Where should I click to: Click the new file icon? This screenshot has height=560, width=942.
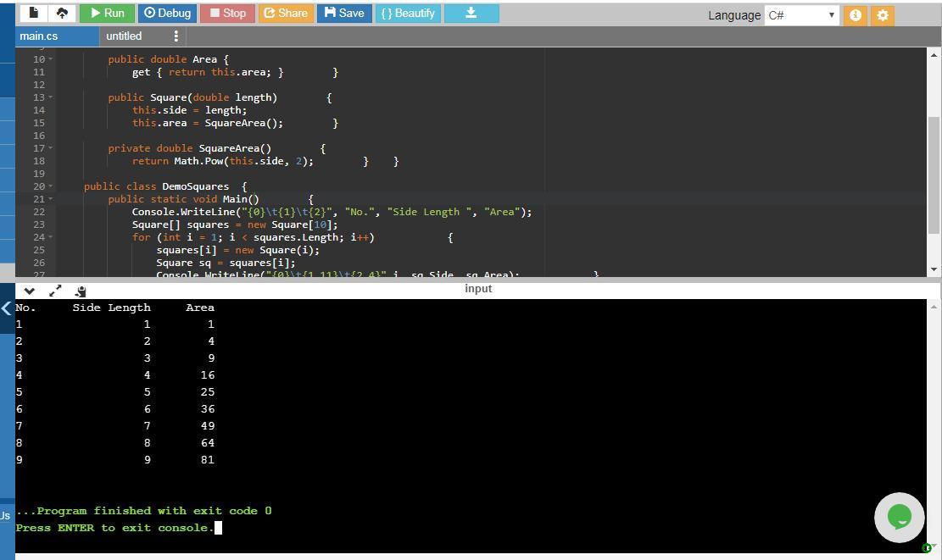[x=34, y=13]
